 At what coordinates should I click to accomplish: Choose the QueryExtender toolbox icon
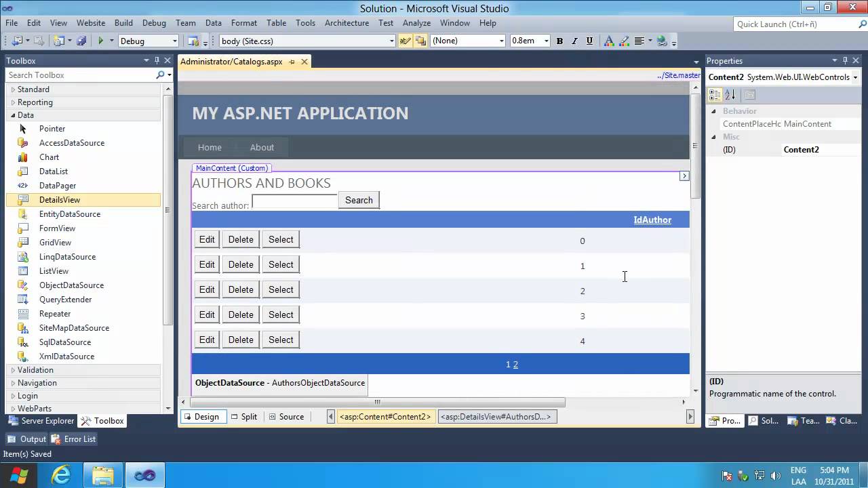click(23, 300)
